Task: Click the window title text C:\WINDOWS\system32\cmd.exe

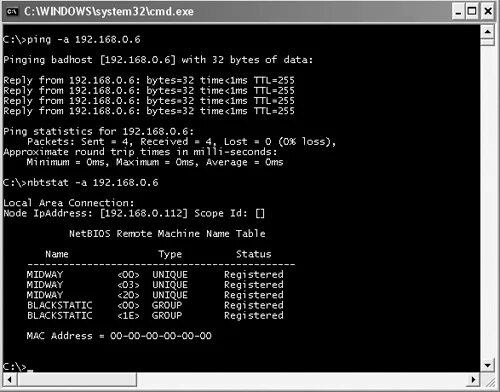Action: pyautogui.click(x=109, y=12)
